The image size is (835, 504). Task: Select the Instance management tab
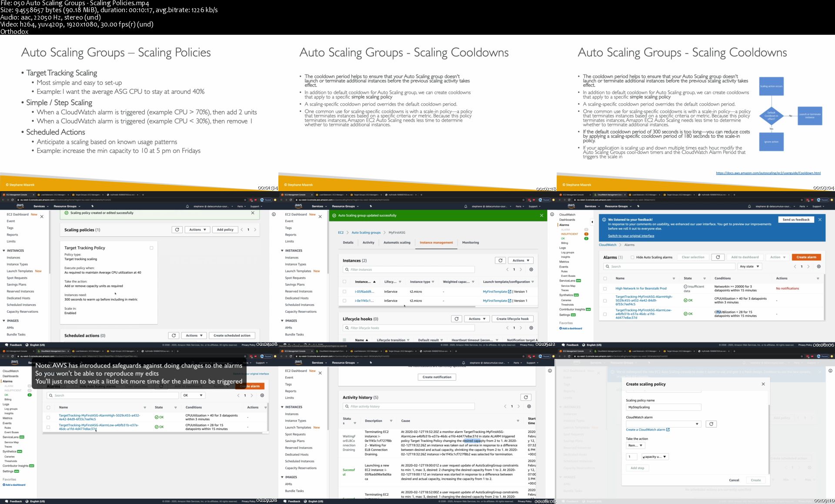(x=436, y=242)
